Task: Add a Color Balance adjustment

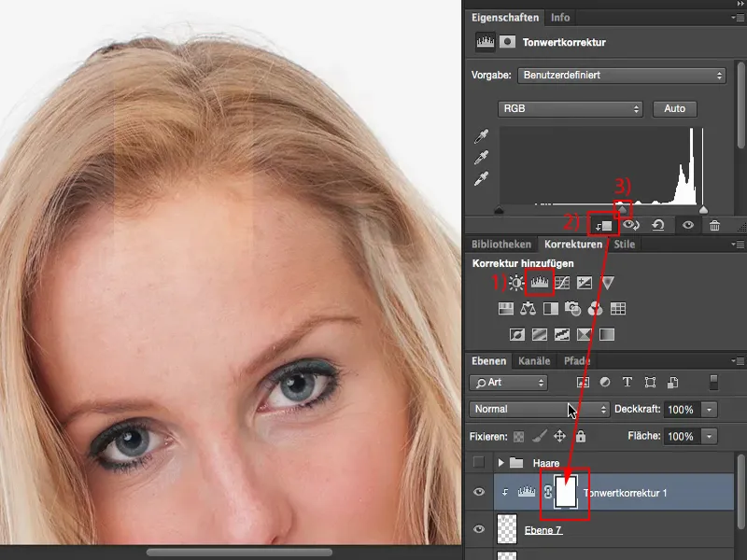Action: tap(528, 309)
